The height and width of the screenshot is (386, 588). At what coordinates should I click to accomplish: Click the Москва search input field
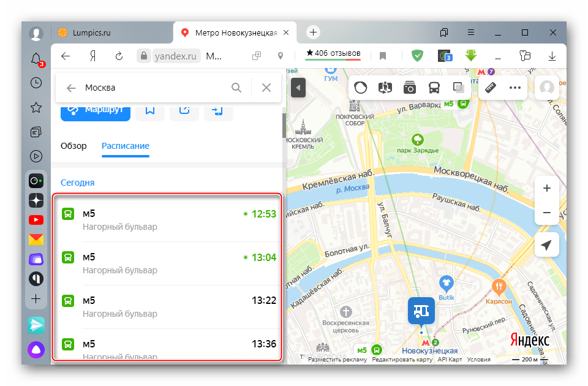(153, 88)
